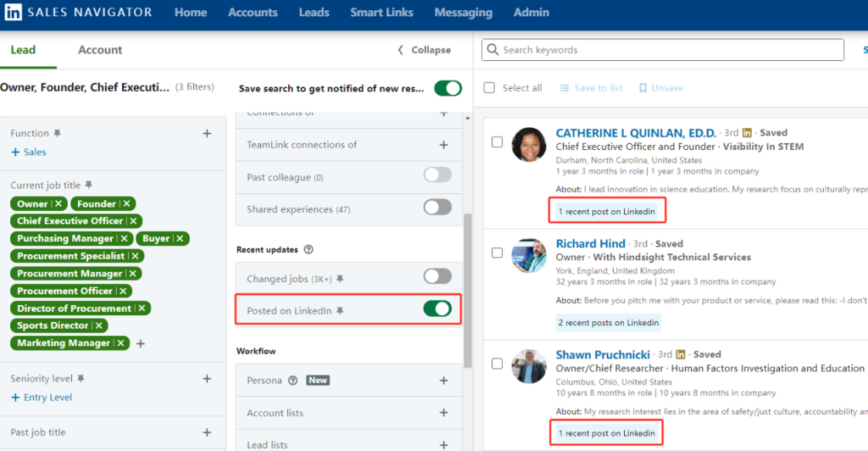
Task: Enable the Past colleague filter
Action: click(x=437, y=175)
